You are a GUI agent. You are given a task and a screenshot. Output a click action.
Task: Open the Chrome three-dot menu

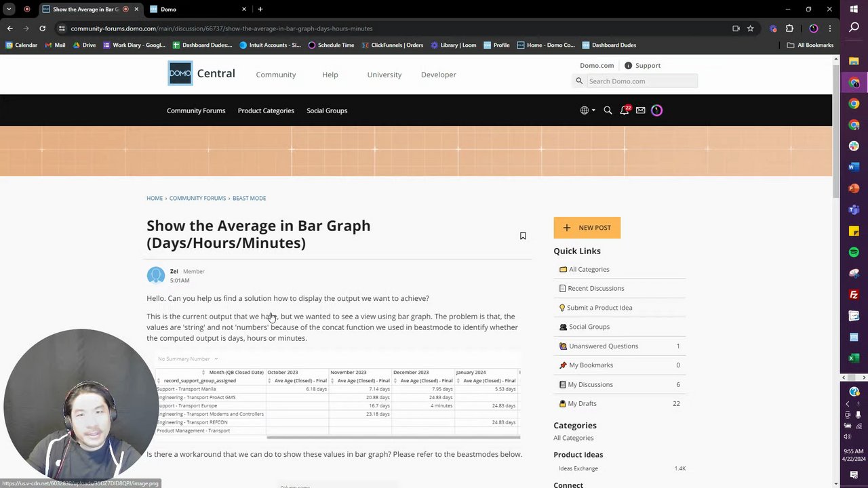pos(829,28)
